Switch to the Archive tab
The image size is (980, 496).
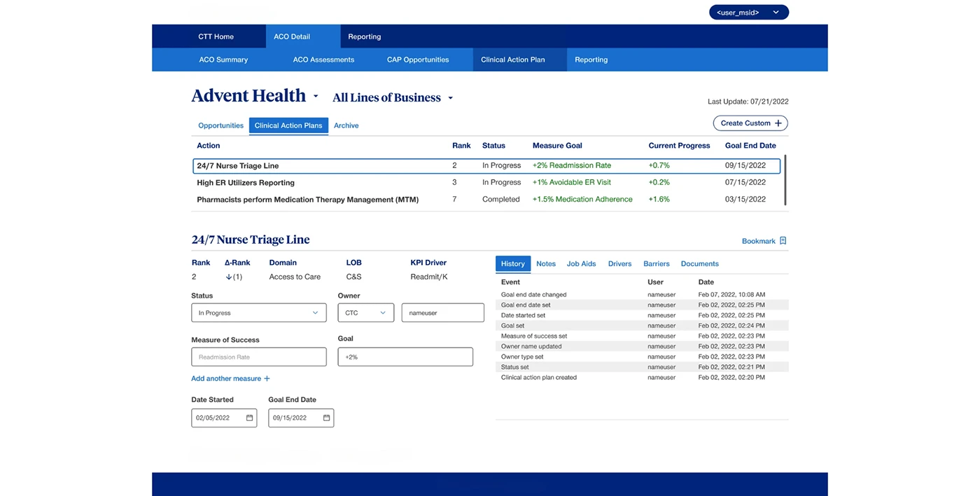(346, 125)
